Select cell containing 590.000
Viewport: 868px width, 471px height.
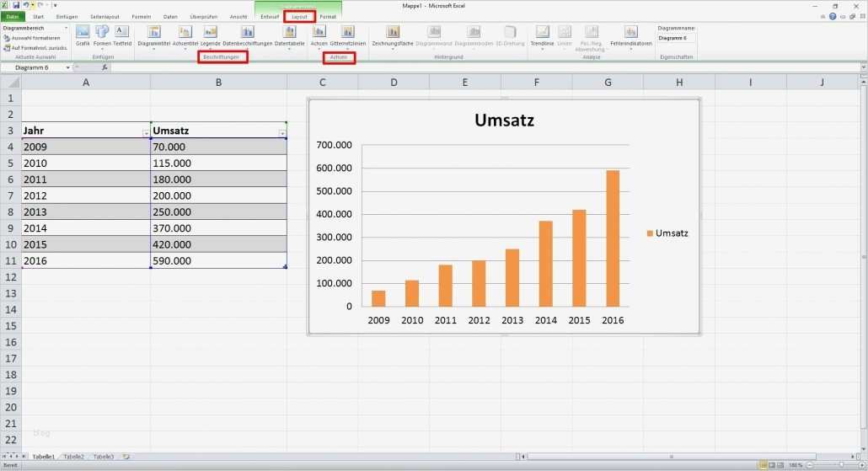pyautogui.click(x=218, y=260)
